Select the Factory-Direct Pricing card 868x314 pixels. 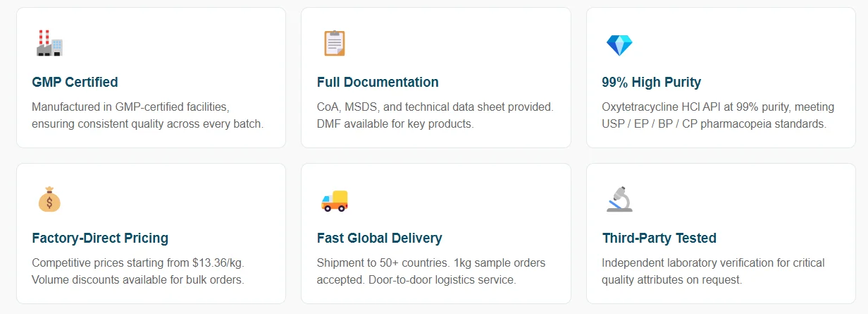click(151, 234)
